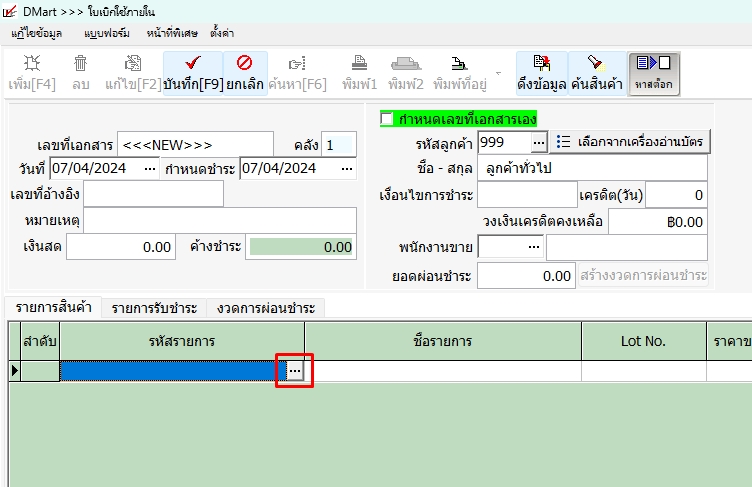
Task: Click the เงื่อนไขการชำระ payment terms field
Action: tap(527, 195)
